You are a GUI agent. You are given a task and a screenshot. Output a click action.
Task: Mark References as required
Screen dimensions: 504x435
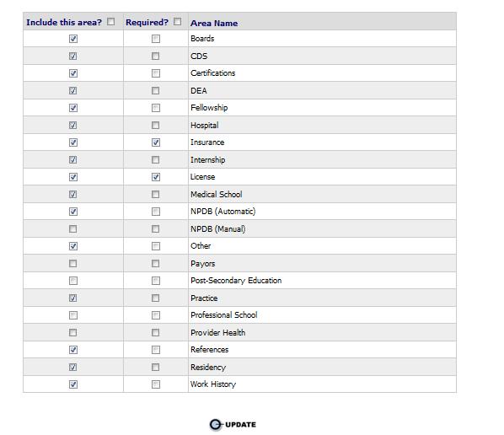pyautogui.click(x=156, y=350)
